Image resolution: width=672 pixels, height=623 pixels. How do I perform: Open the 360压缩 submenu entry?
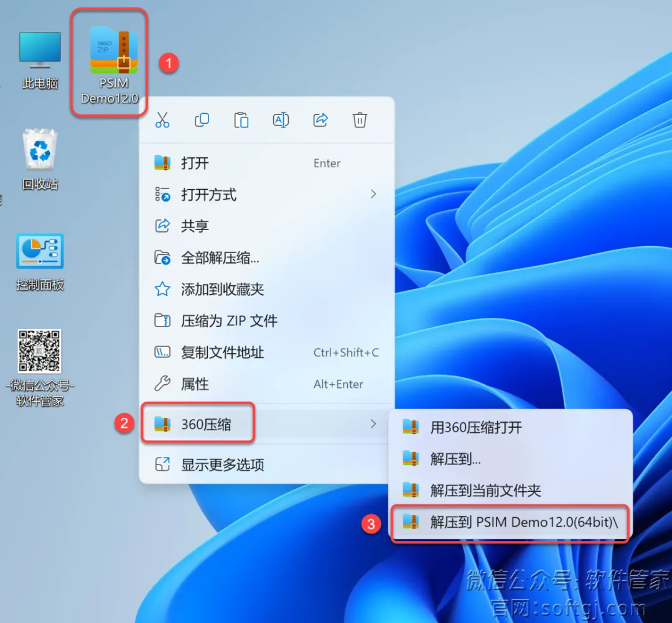(x=266, y=424)
